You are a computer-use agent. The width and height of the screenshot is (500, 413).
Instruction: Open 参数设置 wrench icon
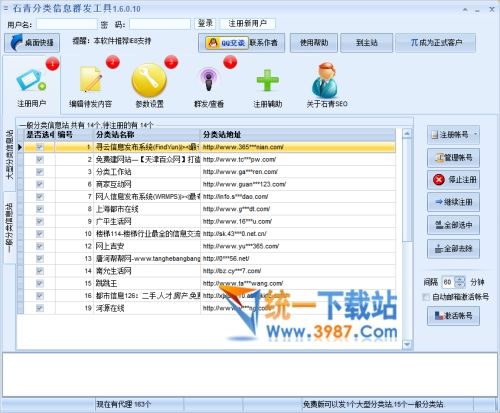click(149, 81)
